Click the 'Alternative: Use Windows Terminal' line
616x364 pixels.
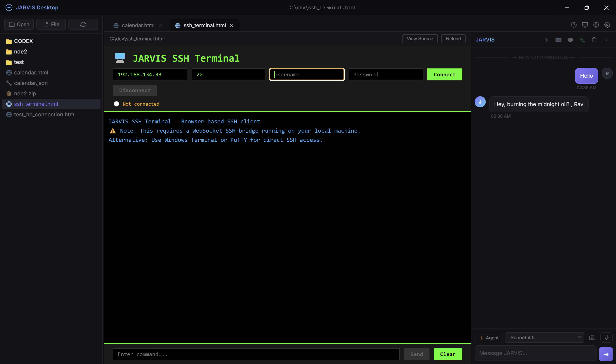[x=215, y=140]
